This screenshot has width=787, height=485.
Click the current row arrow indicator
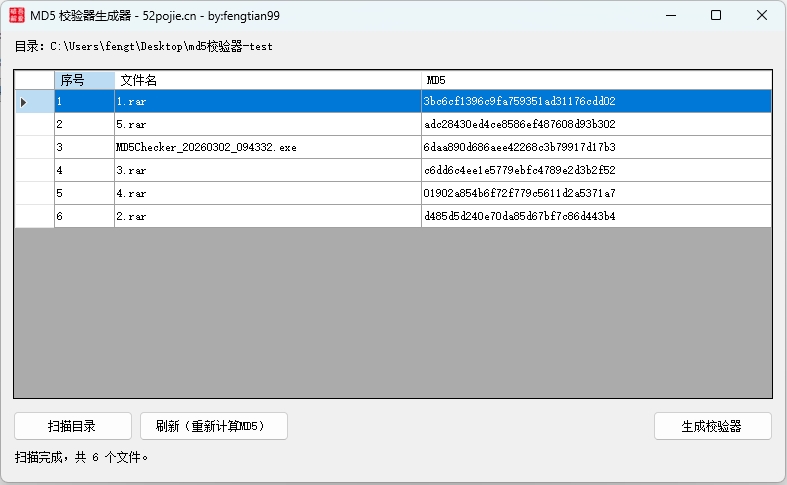[x=24, y=101]
